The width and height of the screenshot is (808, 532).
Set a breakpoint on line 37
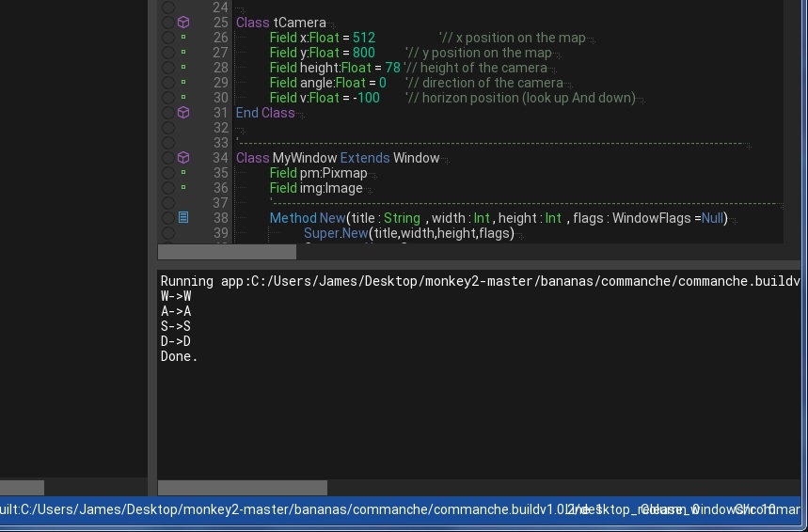(x=167, y=203)
